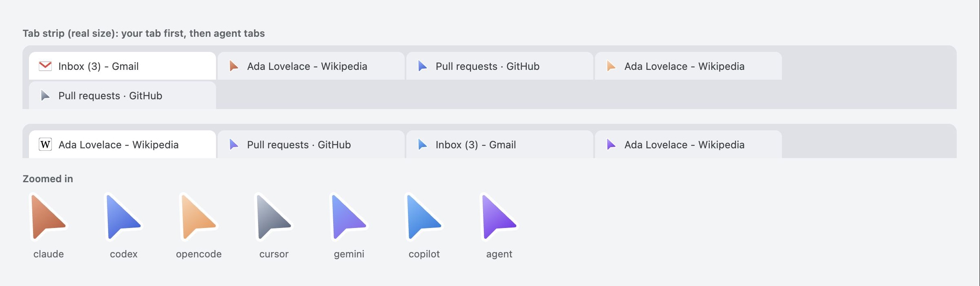Click the large claude cursor icon

pyautogui.click(x=48, y=217)
